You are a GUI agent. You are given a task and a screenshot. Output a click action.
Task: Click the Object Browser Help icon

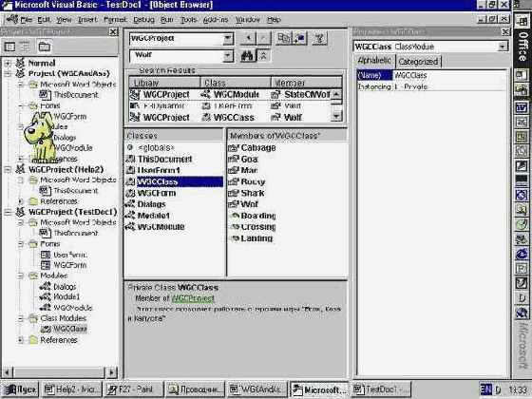tap(319, 38)
